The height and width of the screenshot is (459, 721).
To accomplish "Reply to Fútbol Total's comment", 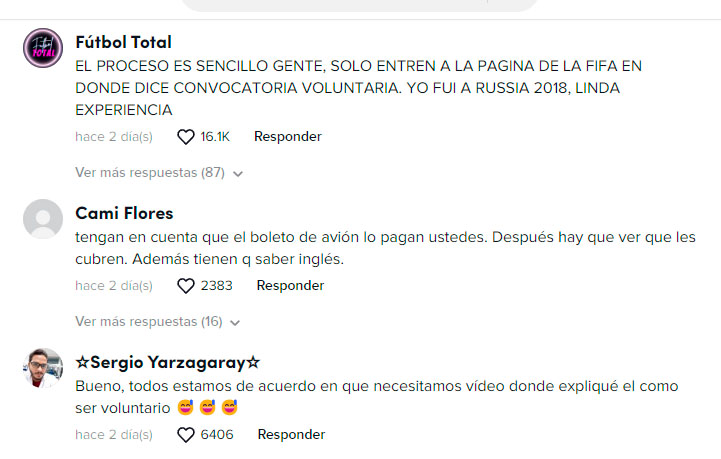I will click(x=288, y=137).
